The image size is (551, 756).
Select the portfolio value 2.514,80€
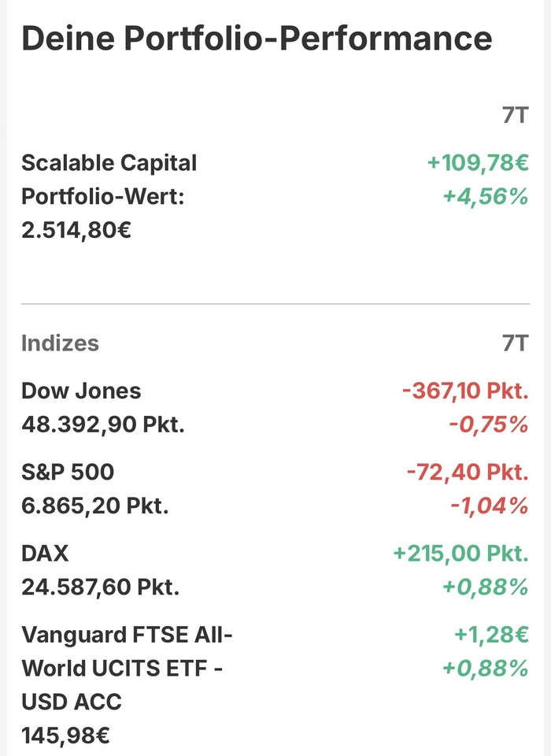coord(76,231)
